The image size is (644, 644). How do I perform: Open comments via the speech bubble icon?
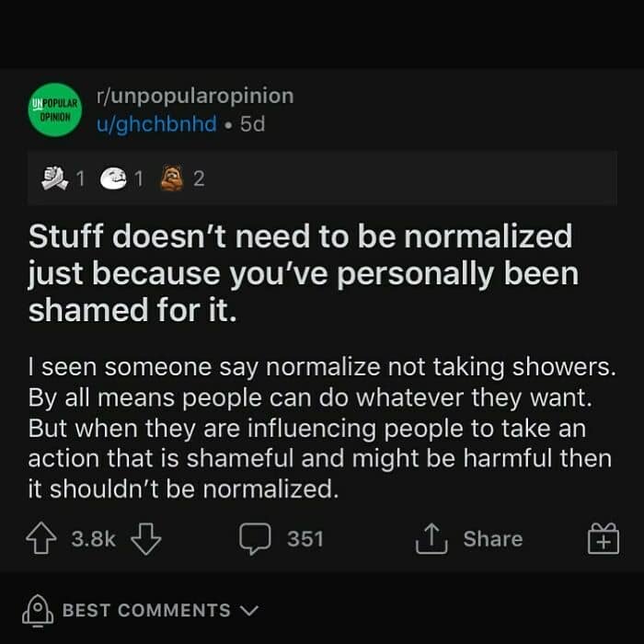[255, 539]
